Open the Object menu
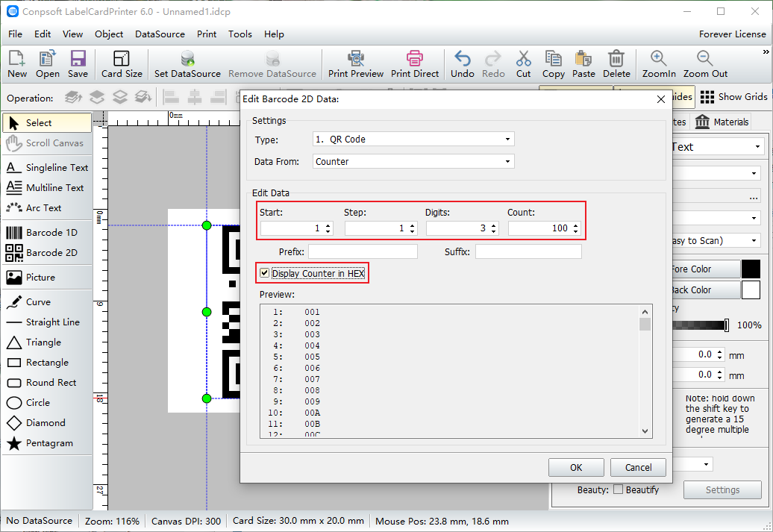The width and height of the screenshot is (773, 532). click(x=109, y=34)
